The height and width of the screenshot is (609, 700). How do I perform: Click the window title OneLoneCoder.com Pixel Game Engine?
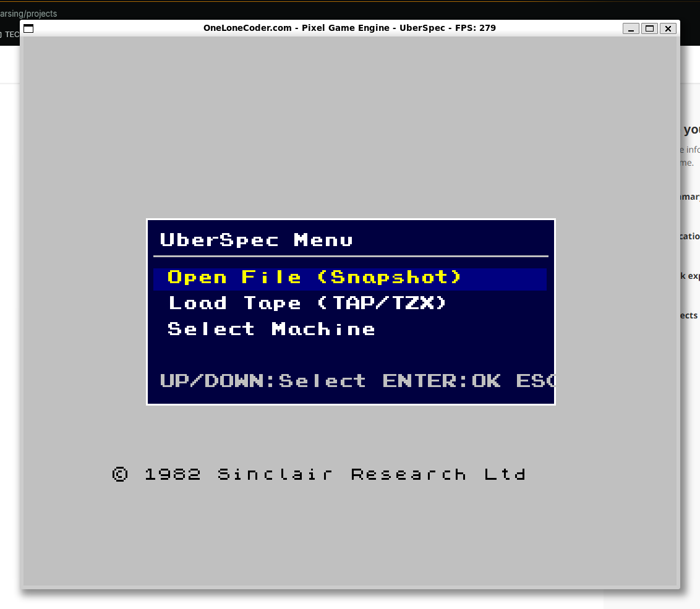pos(349,28)
